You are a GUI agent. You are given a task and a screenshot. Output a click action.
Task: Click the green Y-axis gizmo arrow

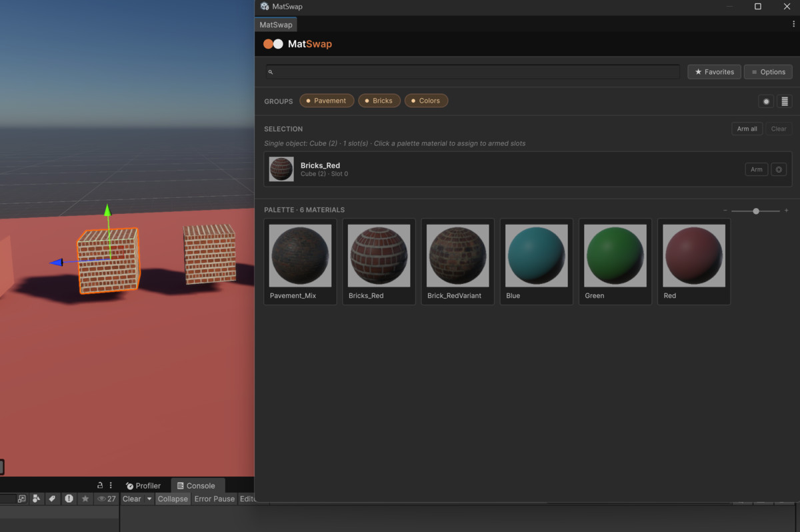(107, 210)
